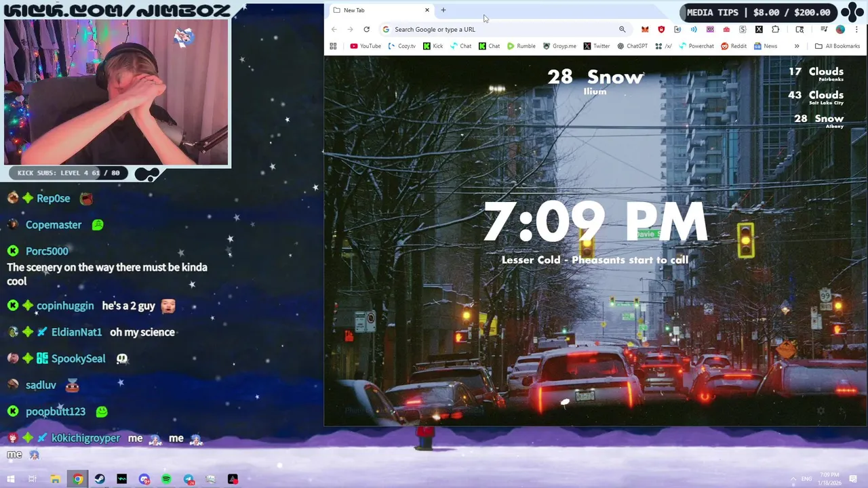Open the /x/ bookmark
The width and height of the screenshot is (868, 488).
[x=664, y=46]
